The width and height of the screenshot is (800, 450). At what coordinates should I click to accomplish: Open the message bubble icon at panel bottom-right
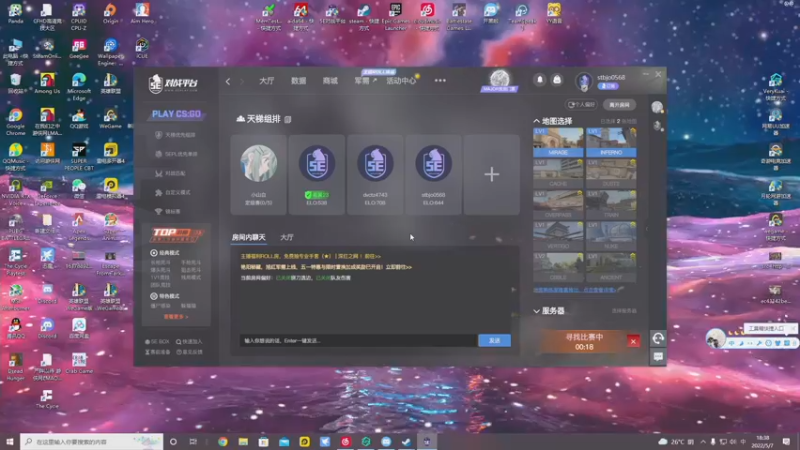tap(658, 357)
